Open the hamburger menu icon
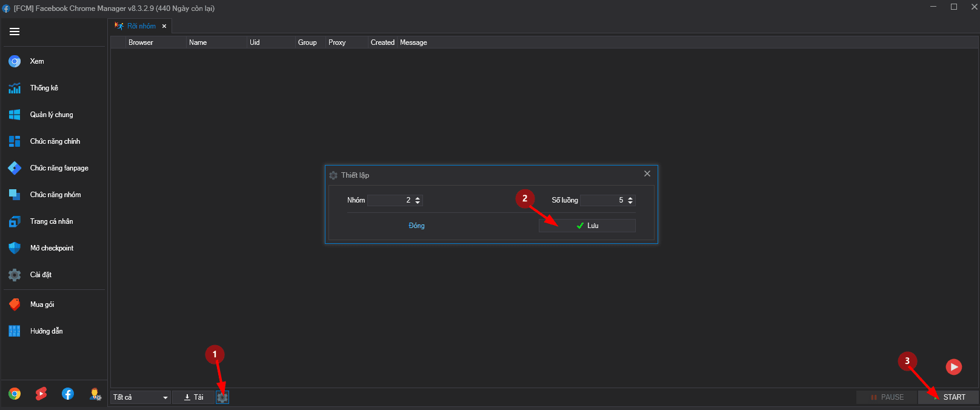The width and height of the screenshot is (980, 410). point(15,32)
